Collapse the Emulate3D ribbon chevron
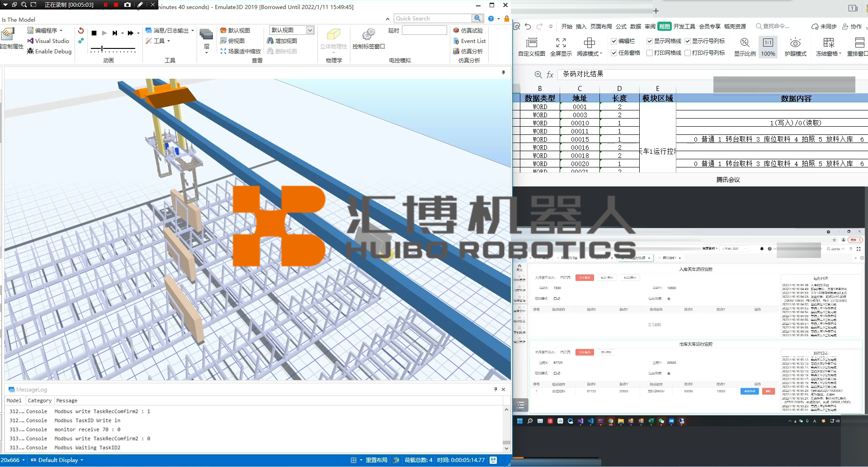 387,19
